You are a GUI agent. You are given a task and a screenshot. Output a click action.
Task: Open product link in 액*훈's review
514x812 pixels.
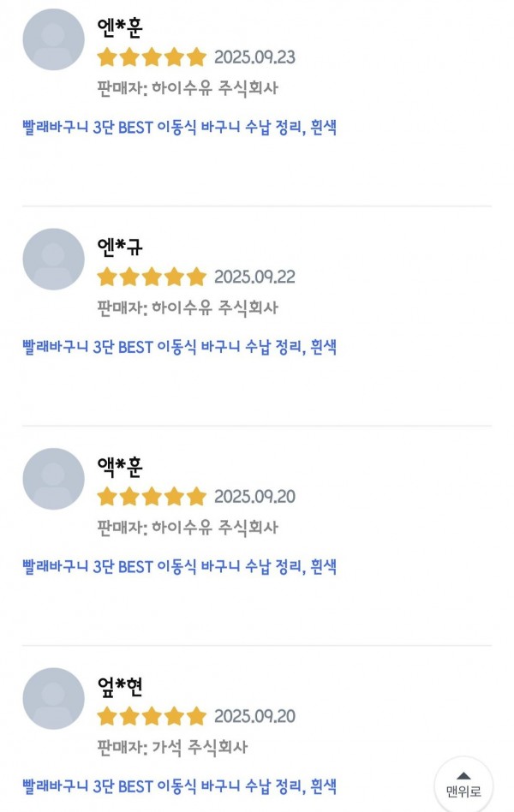[x=179, y=566]
